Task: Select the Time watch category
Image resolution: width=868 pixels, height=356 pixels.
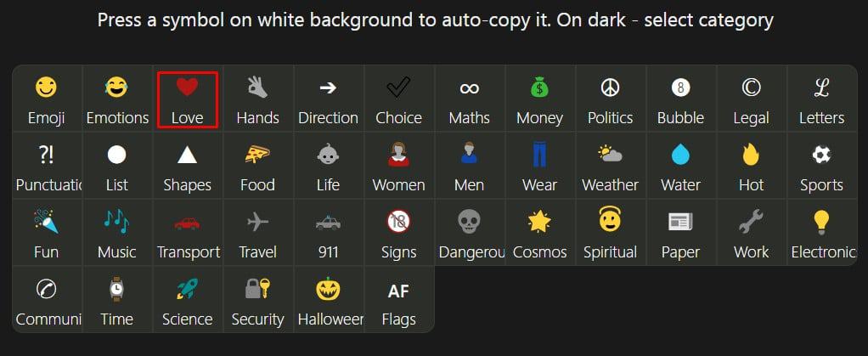Action: click(117, 301)
